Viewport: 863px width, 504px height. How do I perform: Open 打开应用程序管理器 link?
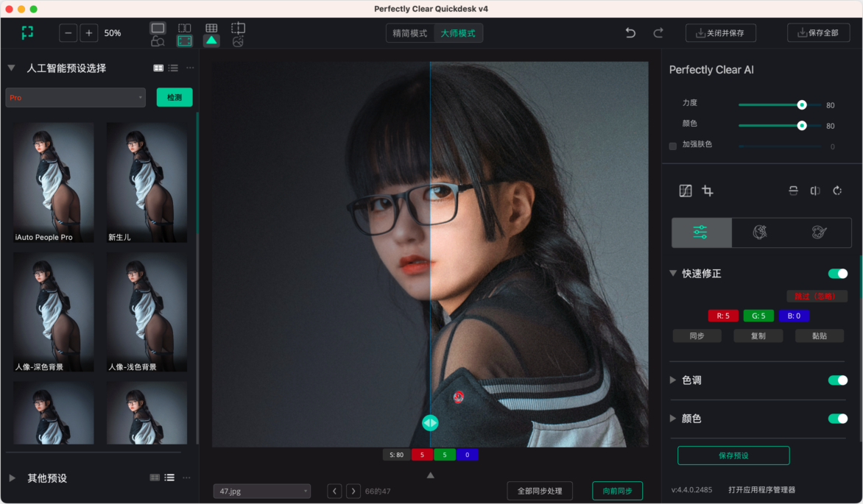pyautogui.click(x=761, y=490)
